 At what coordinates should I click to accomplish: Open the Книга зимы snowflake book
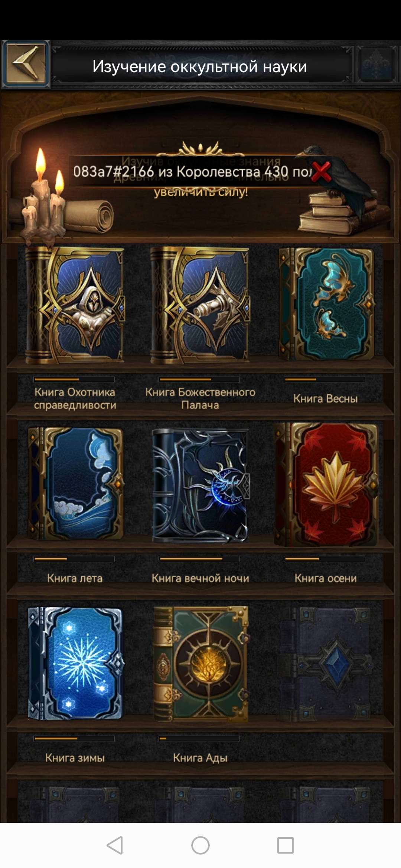(x=76, y=663)
